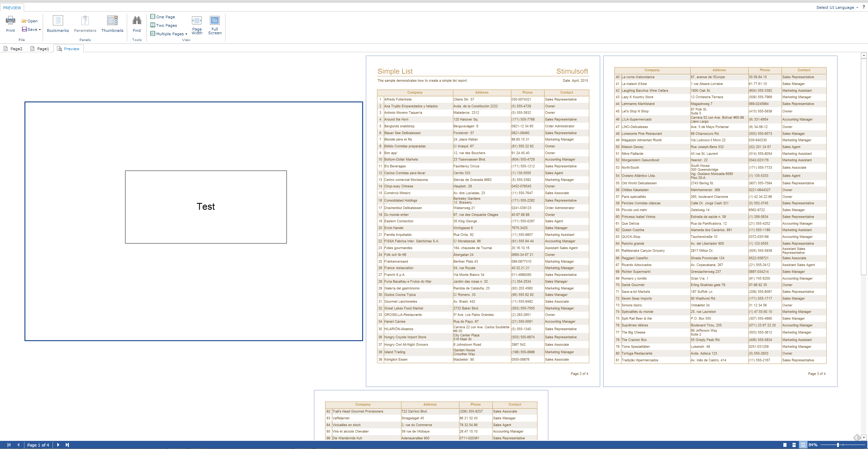This screenshot has height=449, width=868.
Task: Click the Stimulsoft heading on page 2
Action: pos(572,71)
